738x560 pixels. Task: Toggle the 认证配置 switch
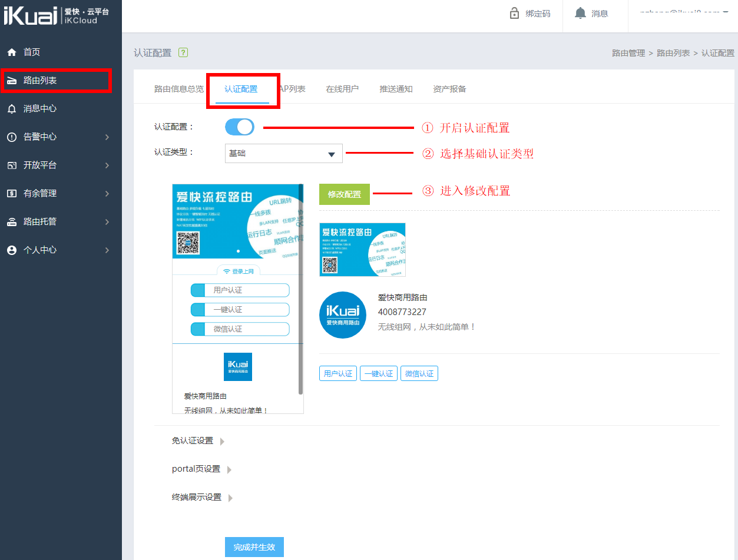[x=240, y=127]
